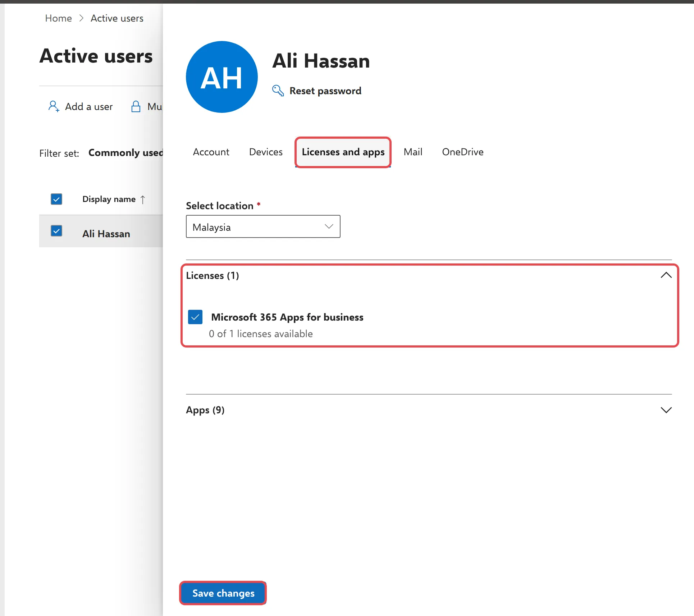Go to Home in the breadcrumb

pos(58,18)
